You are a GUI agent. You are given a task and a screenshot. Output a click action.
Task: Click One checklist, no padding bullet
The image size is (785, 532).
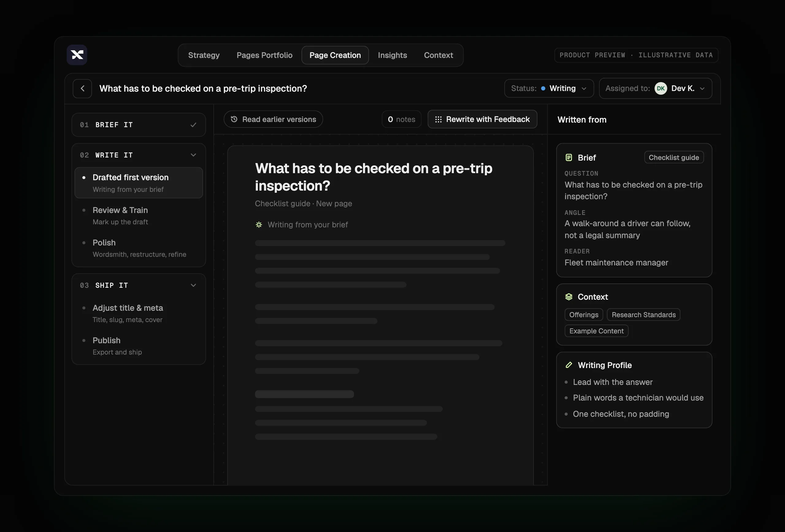tap(621, 414)
